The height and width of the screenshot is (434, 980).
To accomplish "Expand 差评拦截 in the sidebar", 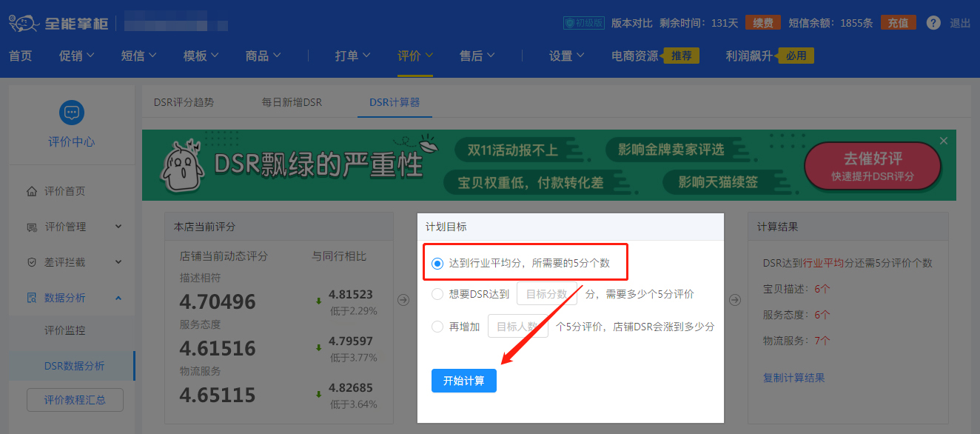I will tap(118, 262).
